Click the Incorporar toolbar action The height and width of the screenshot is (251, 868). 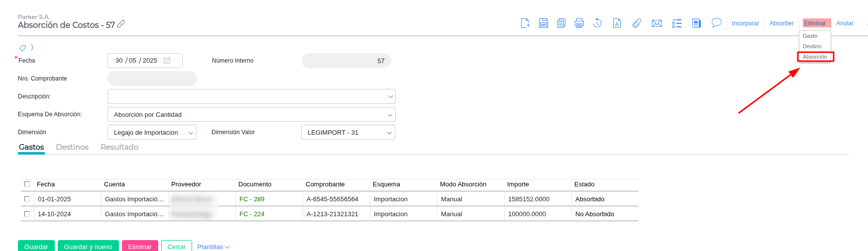pyautogui.click(x=745, y=23)
